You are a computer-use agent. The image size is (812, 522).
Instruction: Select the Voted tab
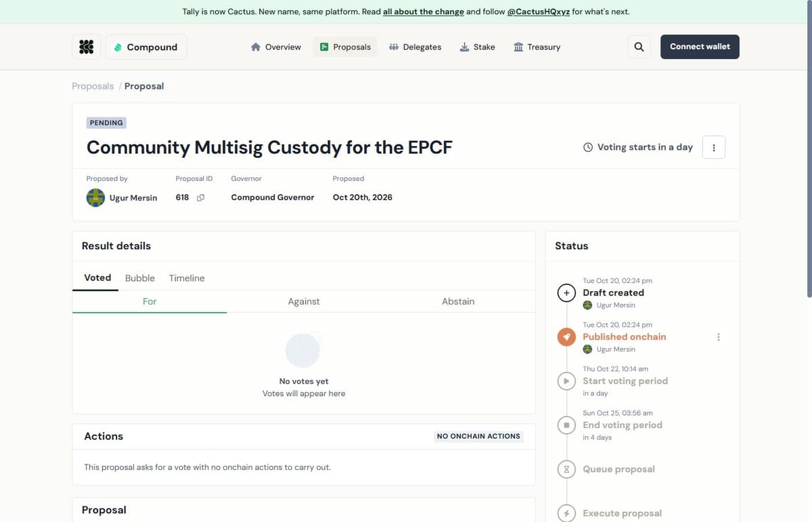coord(97,278)
